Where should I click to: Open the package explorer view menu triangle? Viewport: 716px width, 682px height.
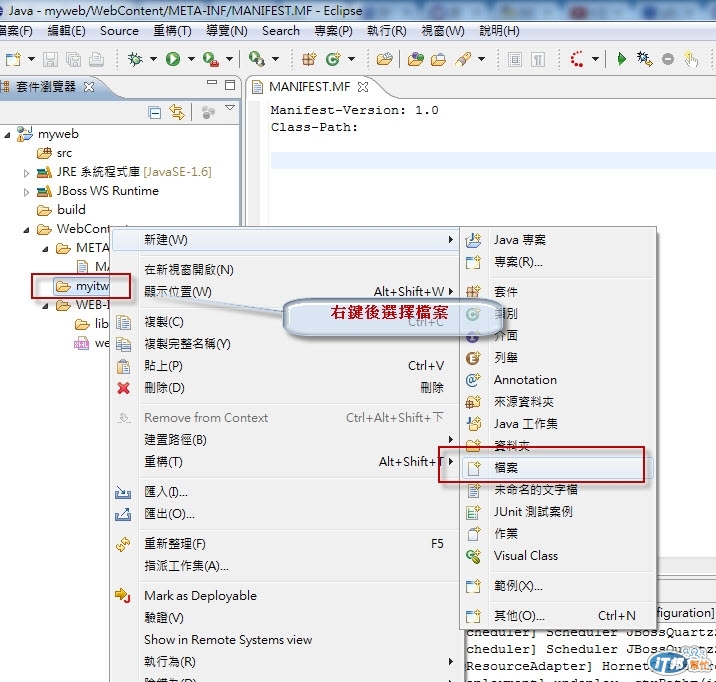point(230,108)
